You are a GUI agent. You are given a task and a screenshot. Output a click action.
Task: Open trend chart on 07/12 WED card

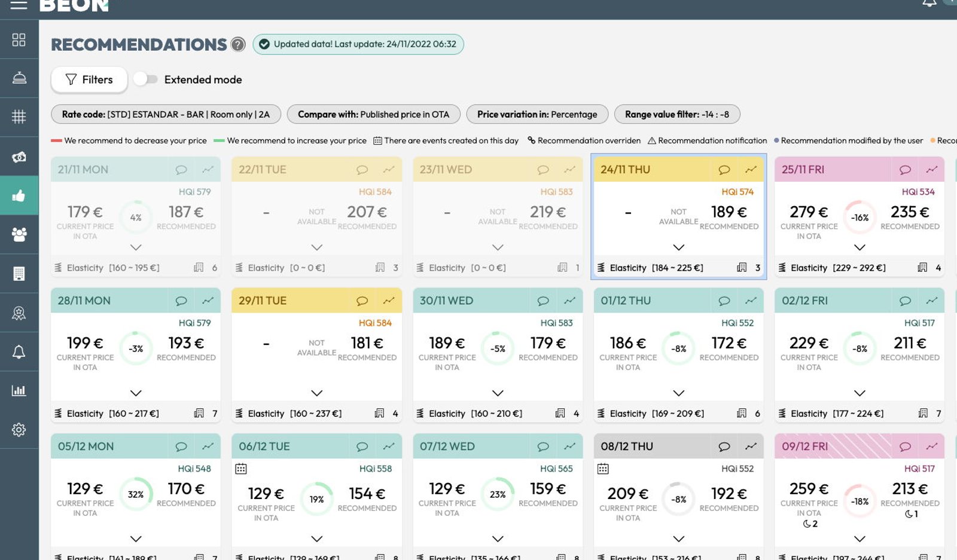pyautogui.click(x=569, y=446)
